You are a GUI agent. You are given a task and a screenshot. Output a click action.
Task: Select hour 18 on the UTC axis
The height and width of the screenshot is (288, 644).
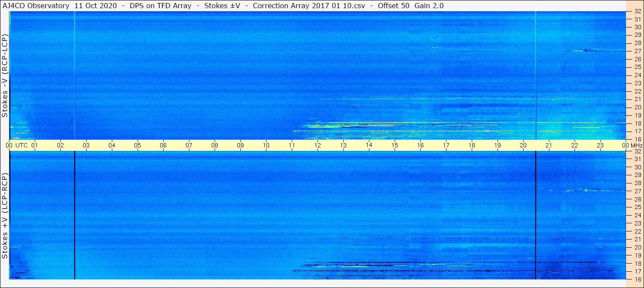tap(472, 145)
